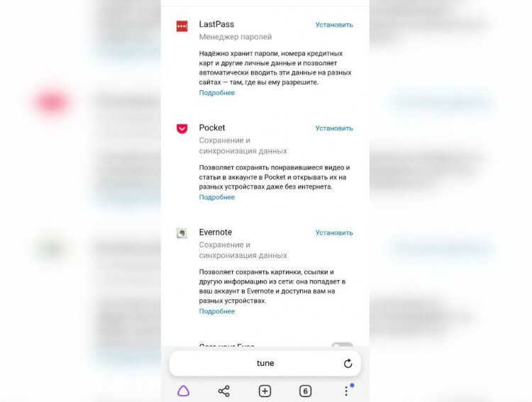Install the Evernote extension
Viewport: 532px width, 402px height.
coord(334,233)
